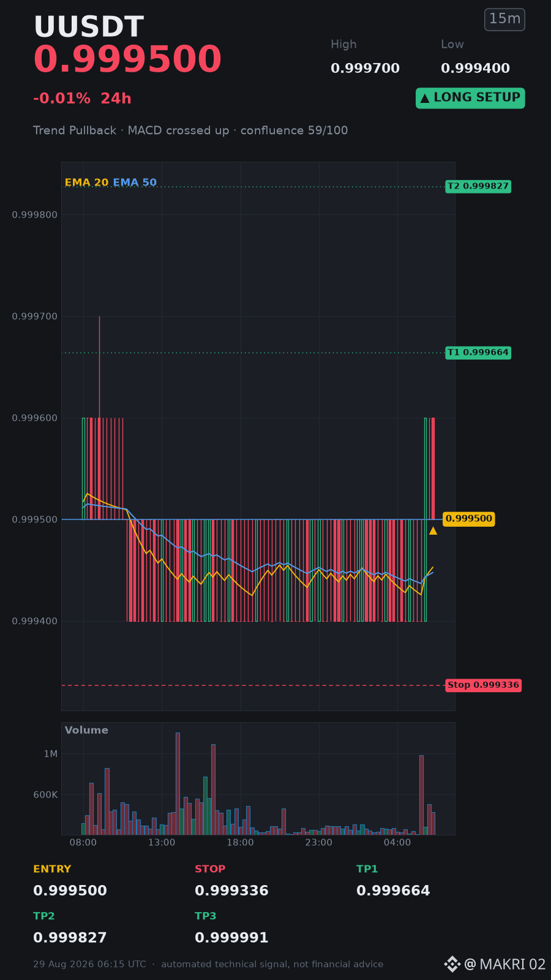Click the -0.01% 24h change text
The image size is (551, 980).
coord(82,99)
